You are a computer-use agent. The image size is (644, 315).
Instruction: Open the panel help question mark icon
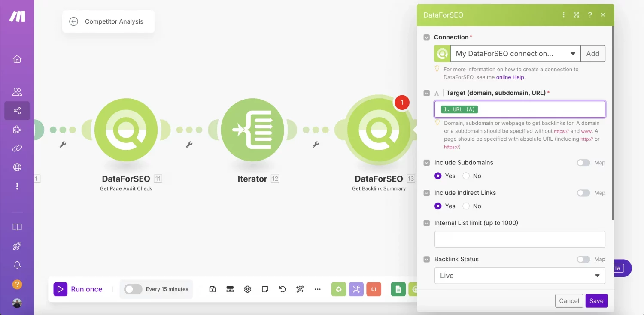[x=590, y=15]
